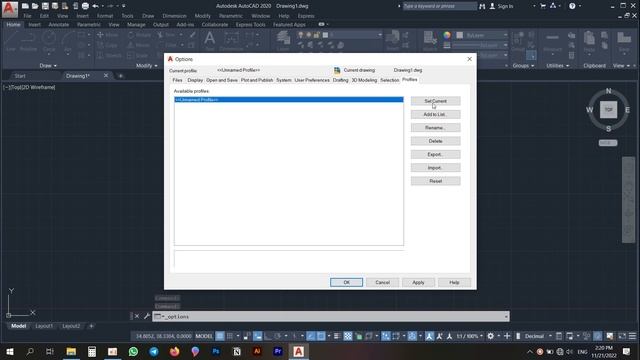This screenshot has width=640, height=360.
Task: Click the Sign In link in the title bar
Action: 505,6
